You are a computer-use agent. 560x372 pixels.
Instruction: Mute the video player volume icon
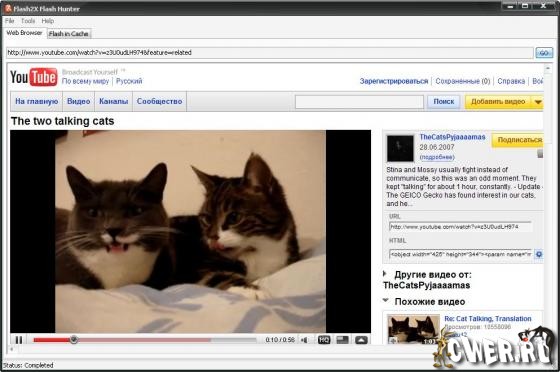click(304, 340)
